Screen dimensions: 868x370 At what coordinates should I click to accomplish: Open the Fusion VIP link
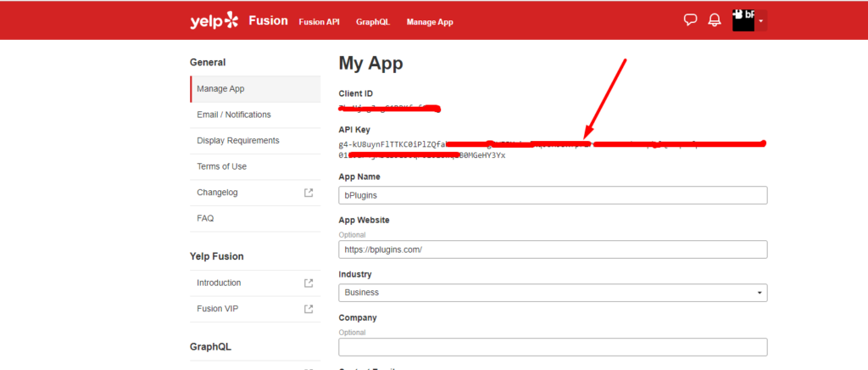tap(218, 309)
